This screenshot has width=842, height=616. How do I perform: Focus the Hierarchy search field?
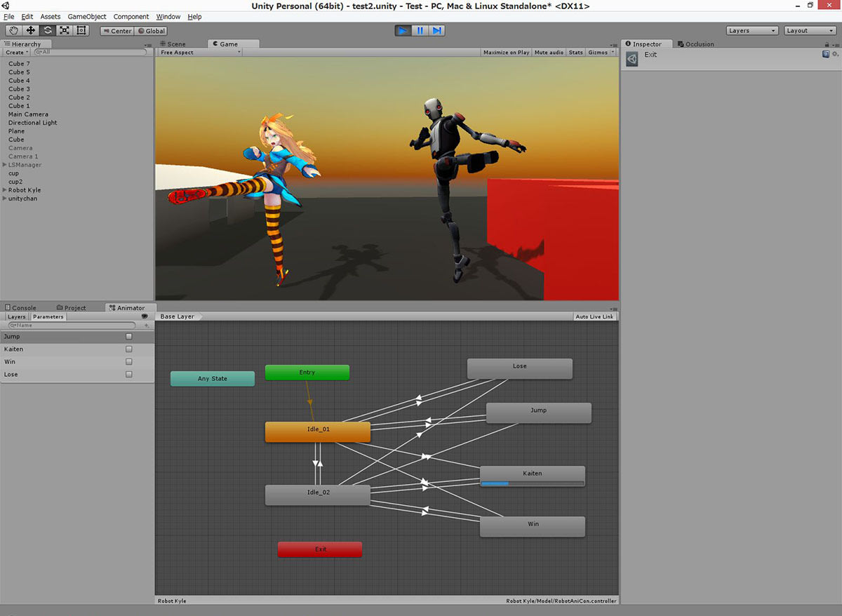point(91,53)
